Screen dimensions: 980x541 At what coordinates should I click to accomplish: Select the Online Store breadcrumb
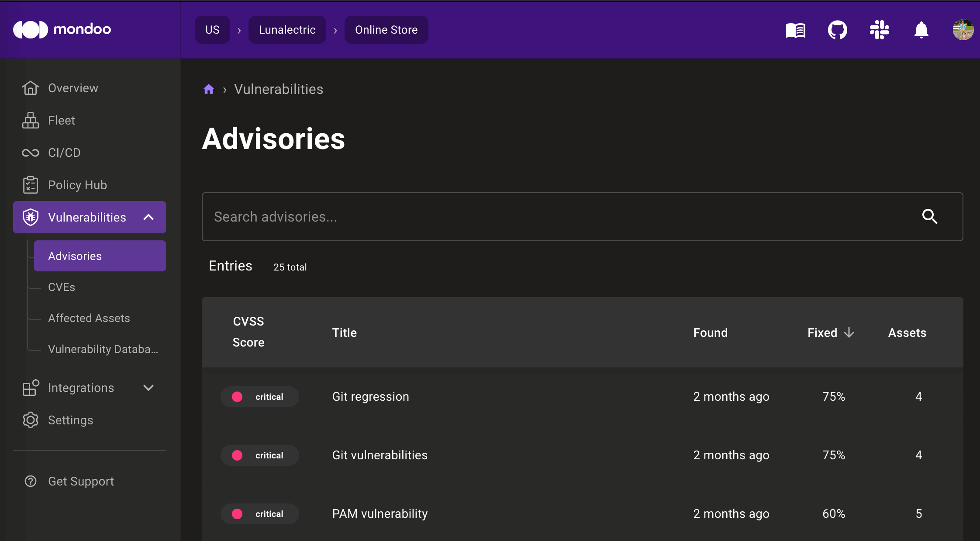pos(386,30)
